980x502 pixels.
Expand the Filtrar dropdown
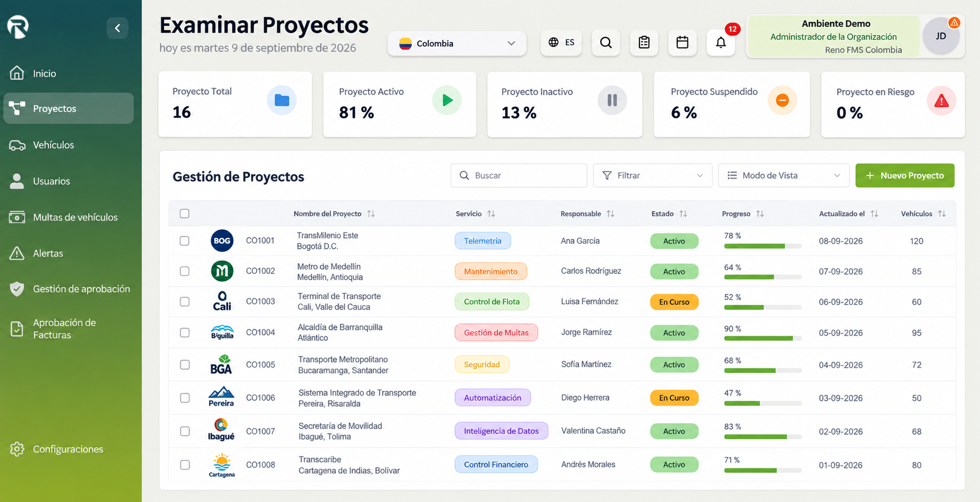[653, 176]
